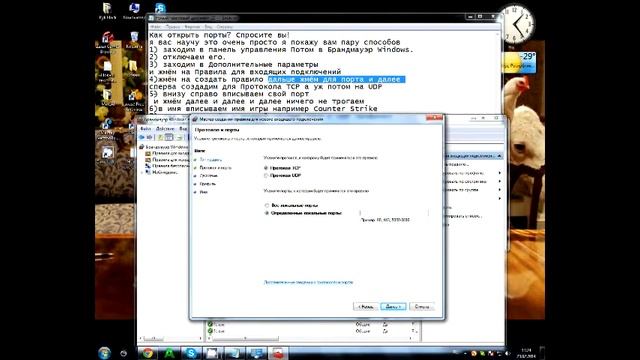Open the Windows Start menu
Screen dimensions: 640x360
tap(104, 353)
